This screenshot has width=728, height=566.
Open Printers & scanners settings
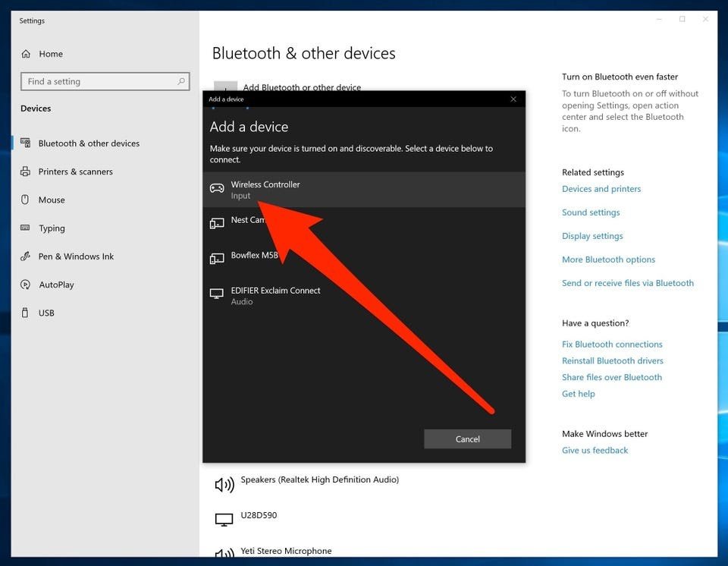(76, 172)
